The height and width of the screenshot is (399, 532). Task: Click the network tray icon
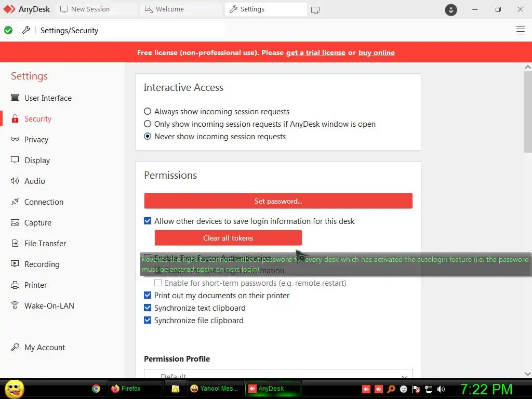(x=429, y=389)
